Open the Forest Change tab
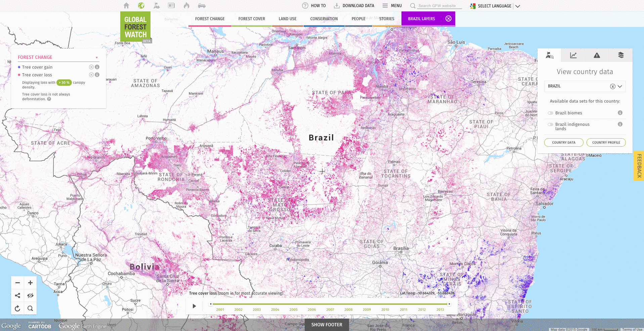Screen dimensions: 644x331 (210, 19)
